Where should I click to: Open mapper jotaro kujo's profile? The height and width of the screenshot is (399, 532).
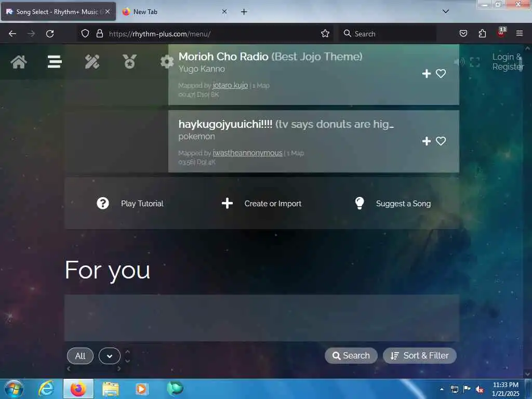click(x=230, y=85)
